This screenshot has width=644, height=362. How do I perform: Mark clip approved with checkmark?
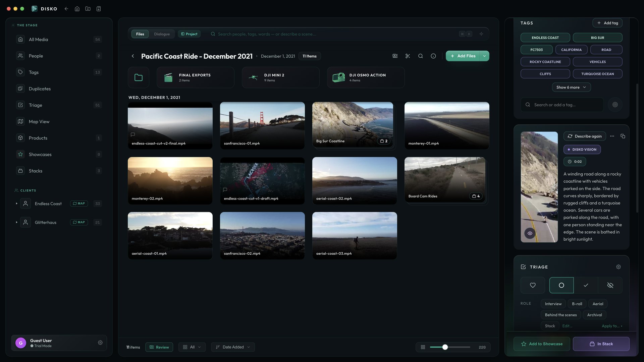click(x=586, y=285)
